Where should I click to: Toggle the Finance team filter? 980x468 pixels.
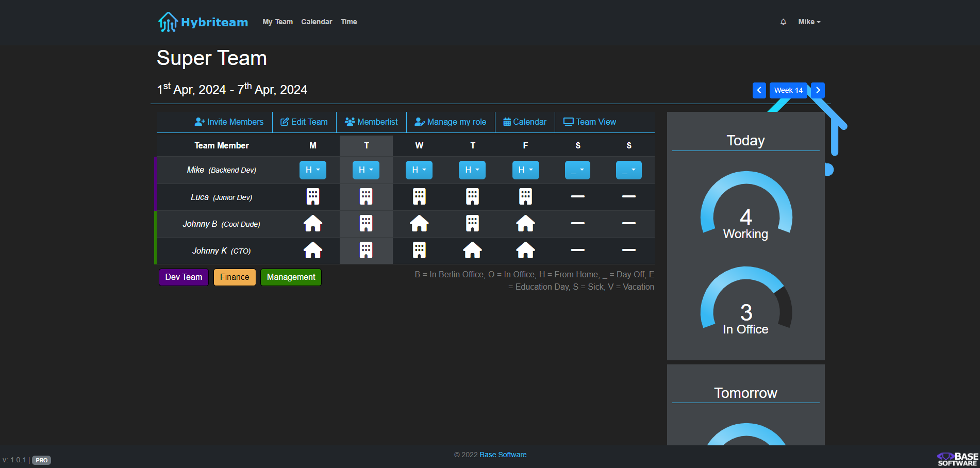point(235,277)
